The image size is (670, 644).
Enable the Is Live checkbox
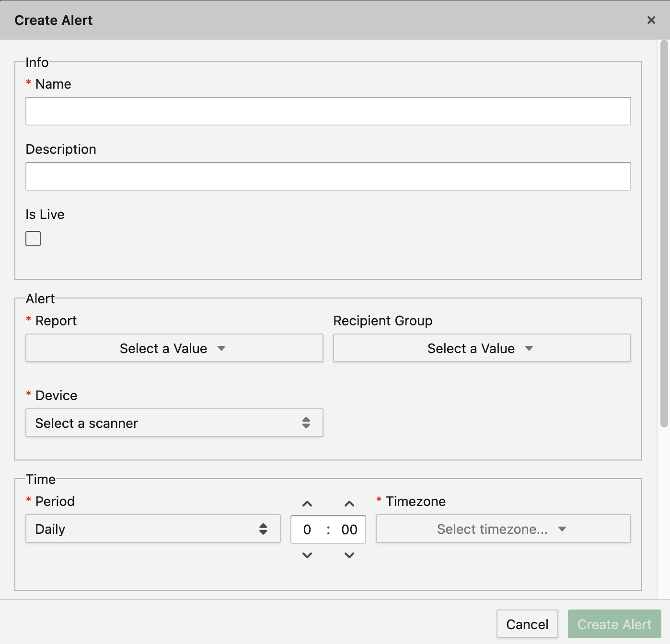33,239
